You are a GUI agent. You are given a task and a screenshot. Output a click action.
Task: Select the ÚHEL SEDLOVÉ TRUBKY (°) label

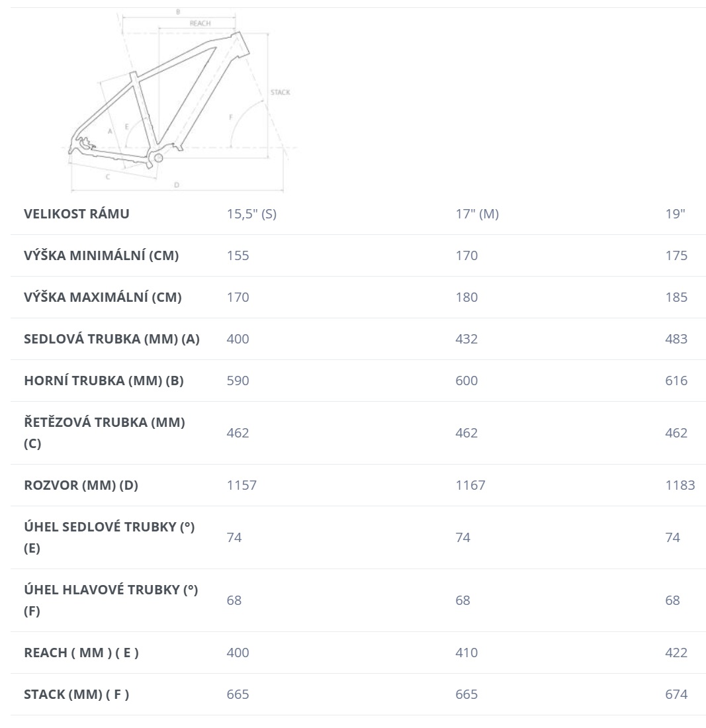click(110, 537)
